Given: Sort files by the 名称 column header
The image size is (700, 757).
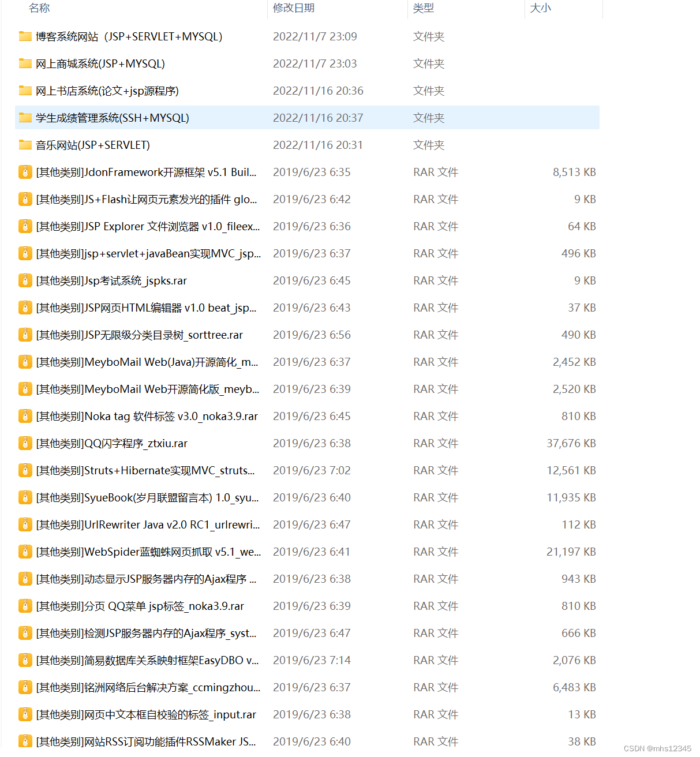Looking at the screenshot, I should [39, 8].
